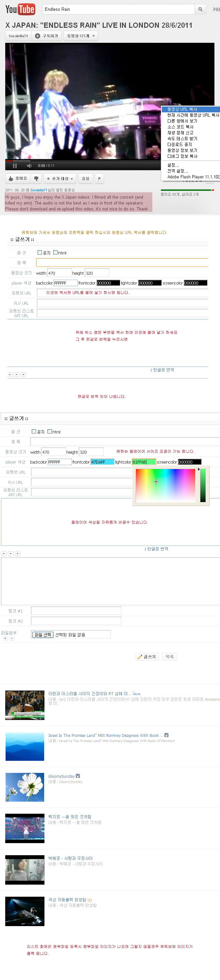Click the thumbs-down dislike icon
This screenshot has height=980, width=220.
tap(36, 178)
